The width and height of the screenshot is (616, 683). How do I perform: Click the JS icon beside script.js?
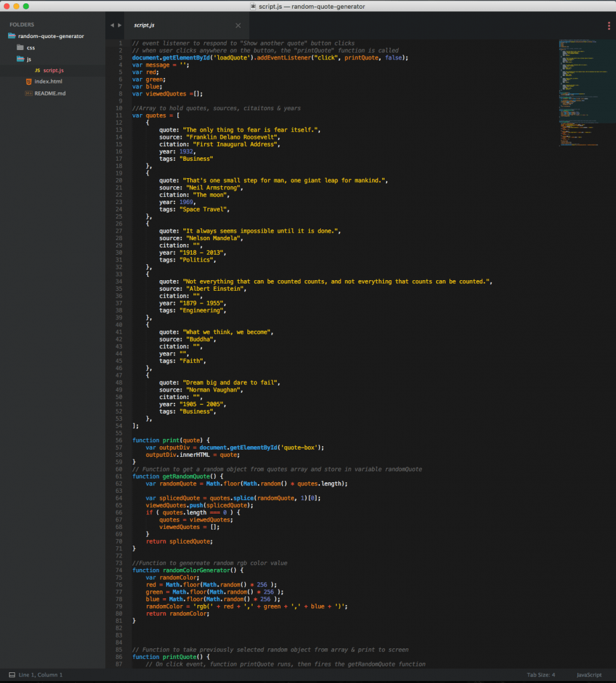coord(37,70)
